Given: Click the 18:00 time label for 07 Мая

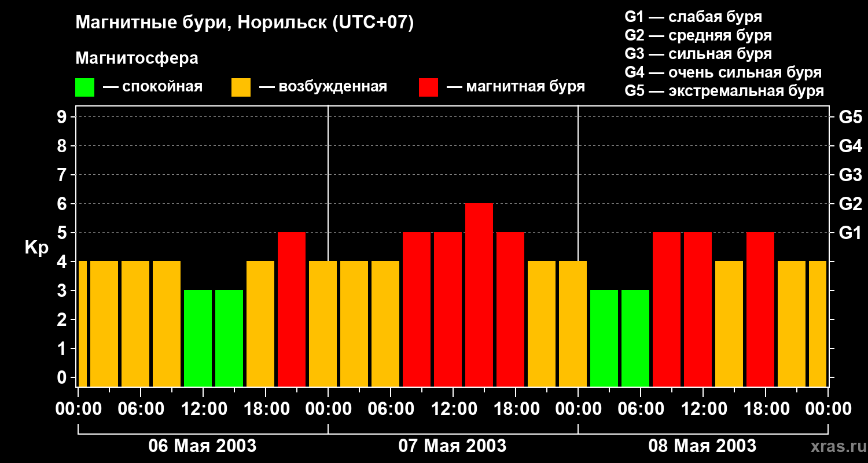Looking at the screenshot, I should [x=516, y=409].
